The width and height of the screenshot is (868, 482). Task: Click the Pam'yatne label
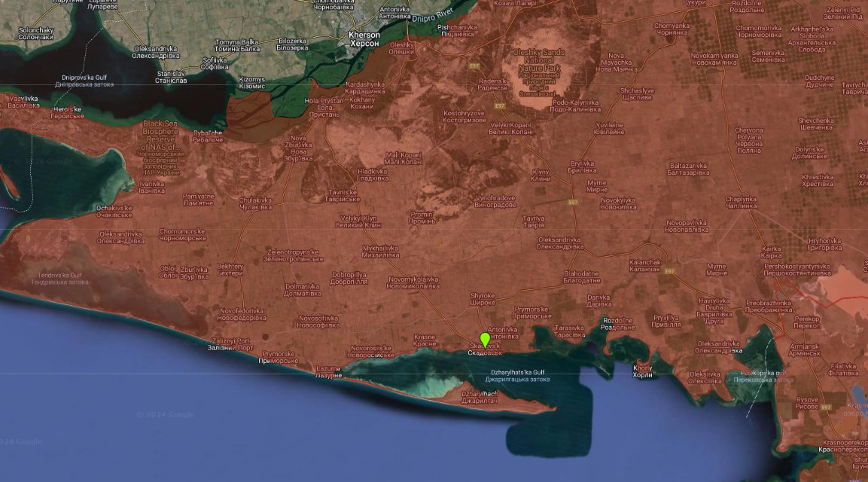point(198,200)
